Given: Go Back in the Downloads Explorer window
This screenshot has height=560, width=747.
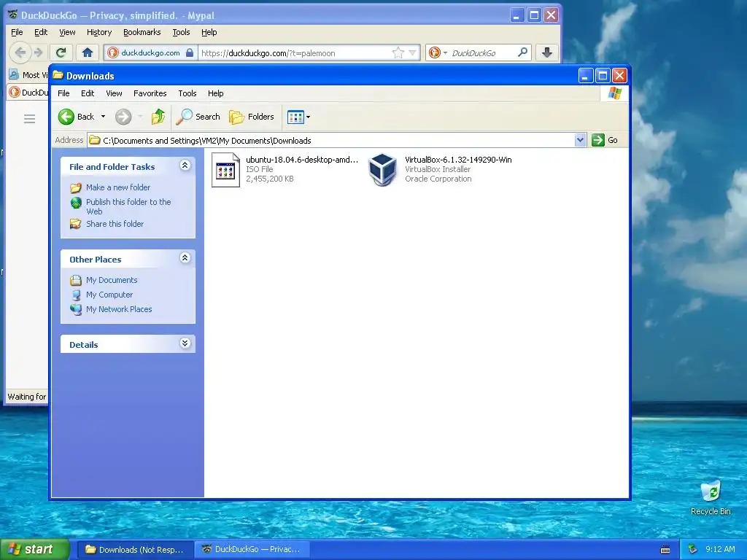Looking at the screenshot, I should [x=76, y=117].
